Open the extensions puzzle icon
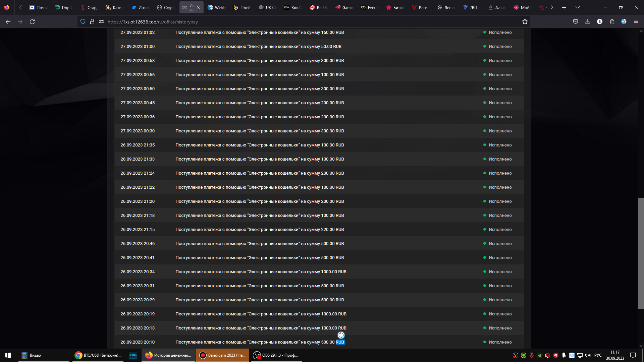 pos(612,22)
